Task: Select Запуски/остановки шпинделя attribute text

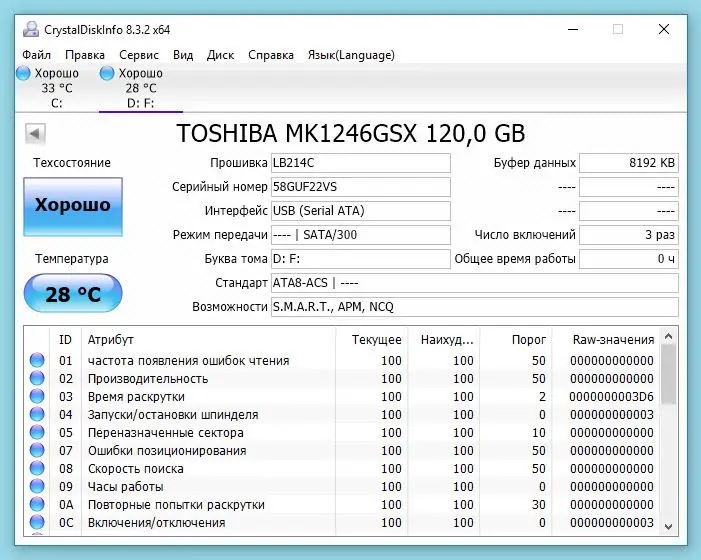Action: point(173,415)
